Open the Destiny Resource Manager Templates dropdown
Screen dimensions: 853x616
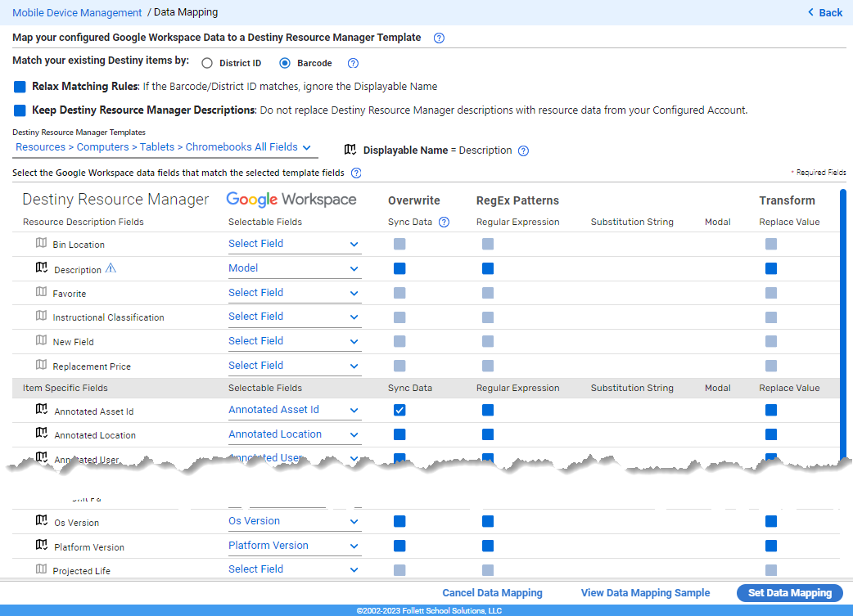[164, 147]
